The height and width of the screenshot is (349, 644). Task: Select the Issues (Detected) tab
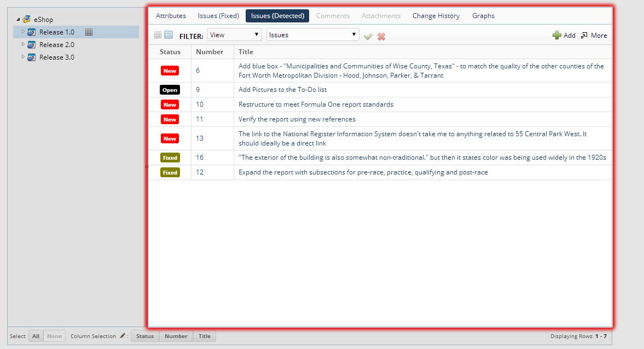(277, 16)
